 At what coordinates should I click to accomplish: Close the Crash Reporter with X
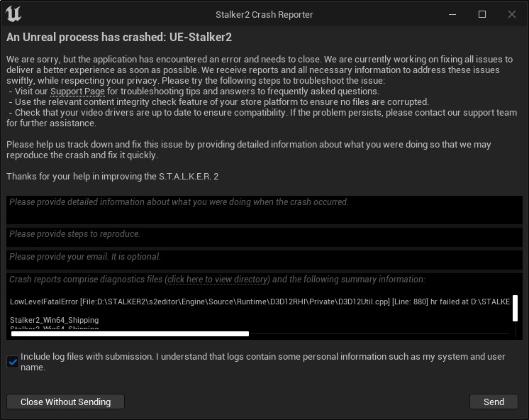(512, 14)
